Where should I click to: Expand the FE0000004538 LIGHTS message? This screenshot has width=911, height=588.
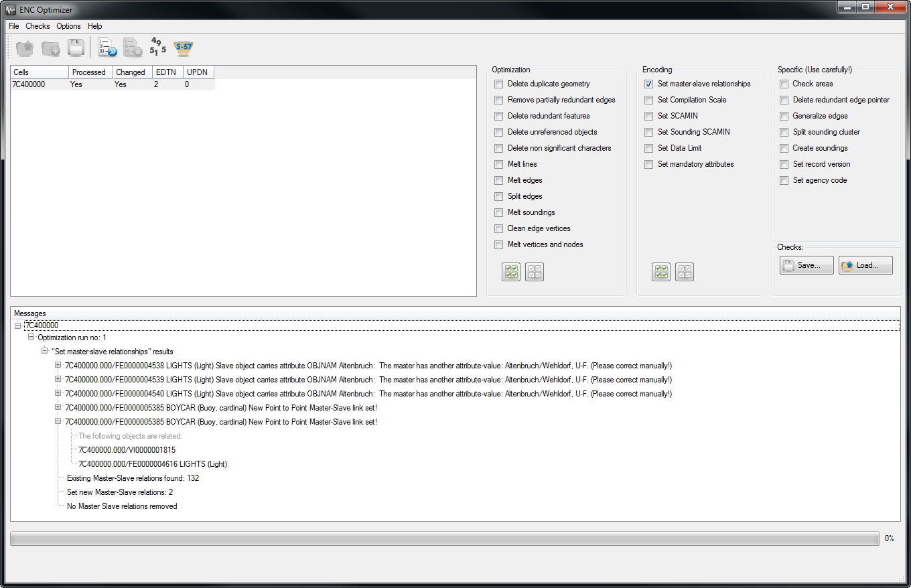pyautogui.click(x=58, y=365)
